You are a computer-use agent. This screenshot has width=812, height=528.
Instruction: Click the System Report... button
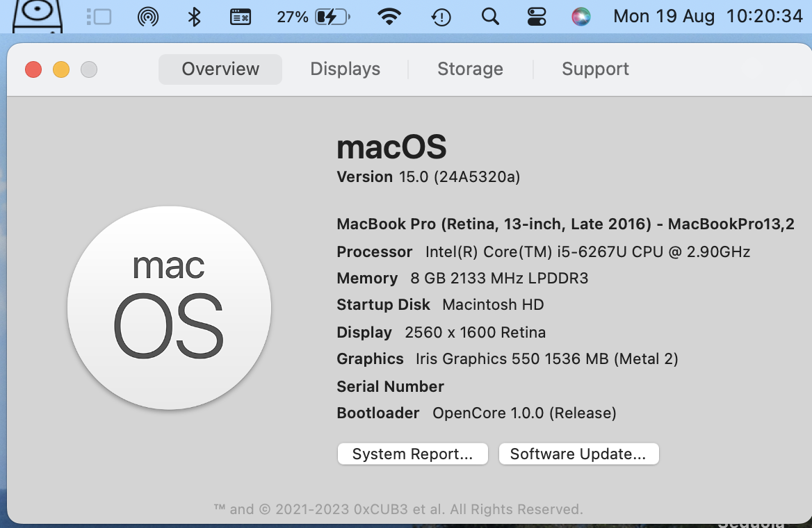coord(413,454)
